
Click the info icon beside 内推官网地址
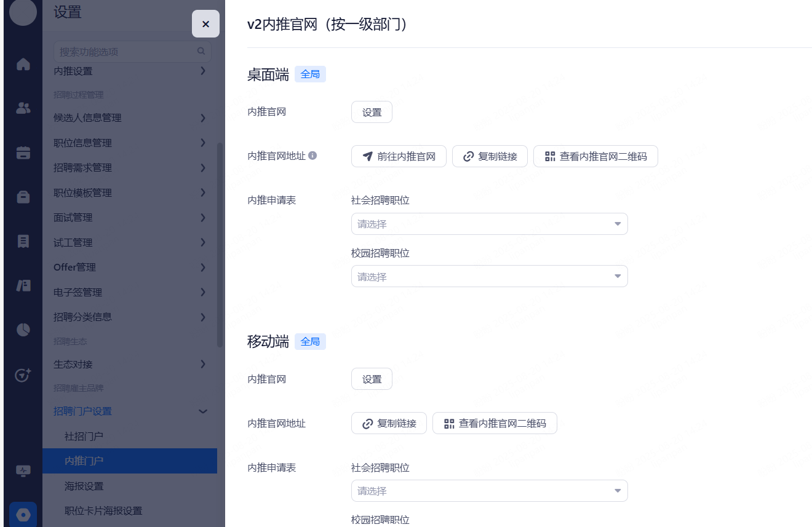tap(312, 156)
